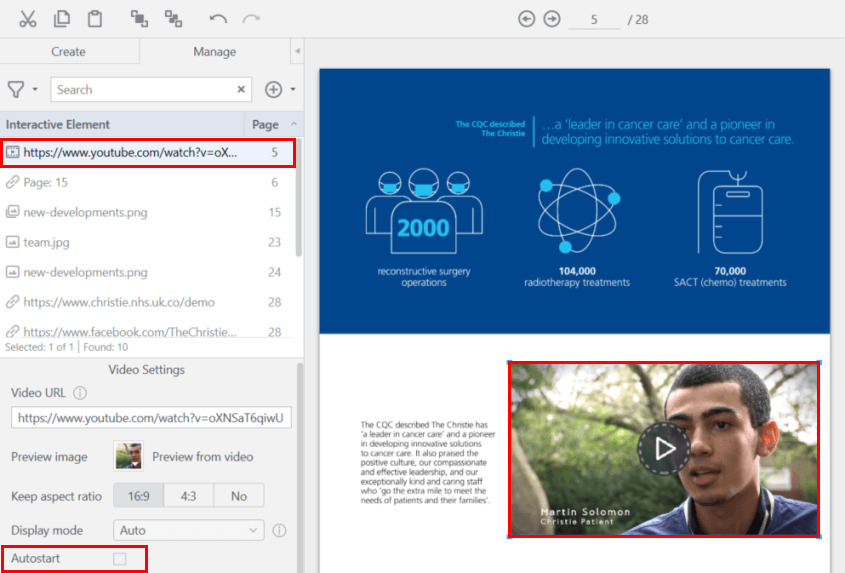Select new-developments.png on page 24

coord(148,272)
